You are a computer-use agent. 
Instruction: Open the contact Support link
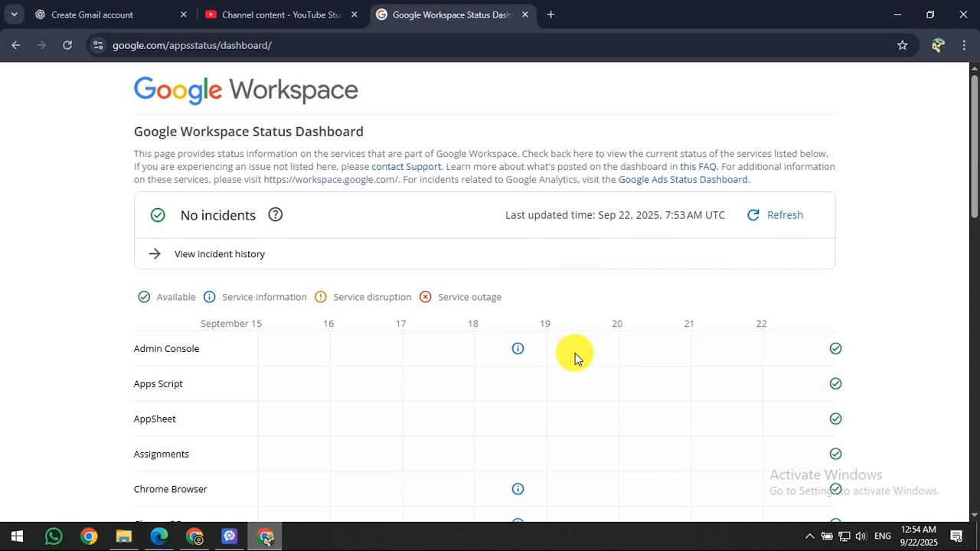[x=407, y=167]
